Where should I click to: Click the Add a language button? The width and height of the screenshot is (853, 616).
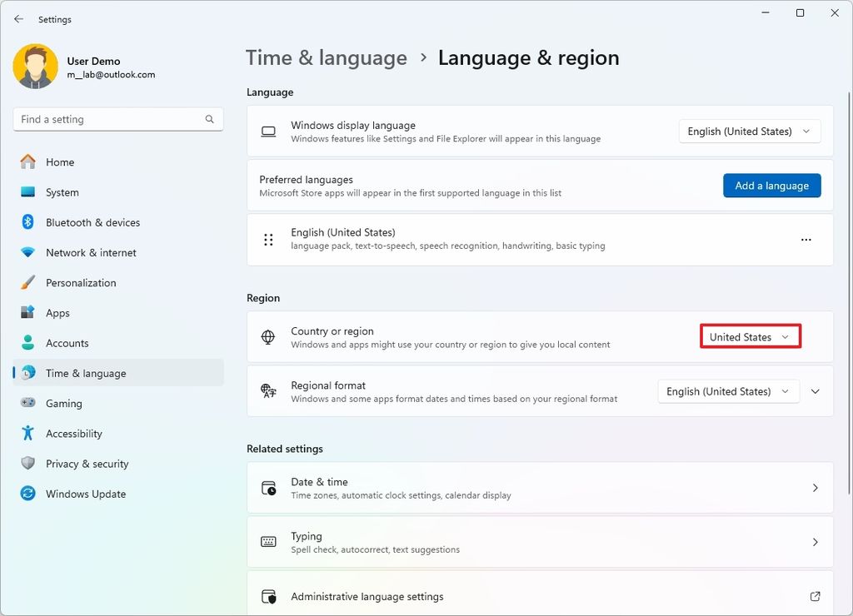pos(771,186)
